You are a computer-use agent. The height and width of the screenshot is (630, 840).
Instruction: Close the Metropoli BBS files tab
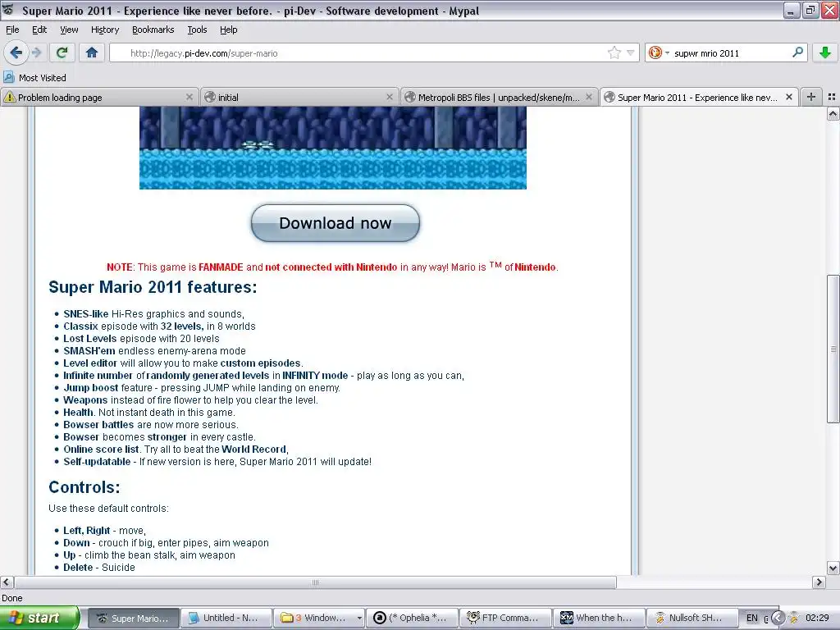click(589, 97)
